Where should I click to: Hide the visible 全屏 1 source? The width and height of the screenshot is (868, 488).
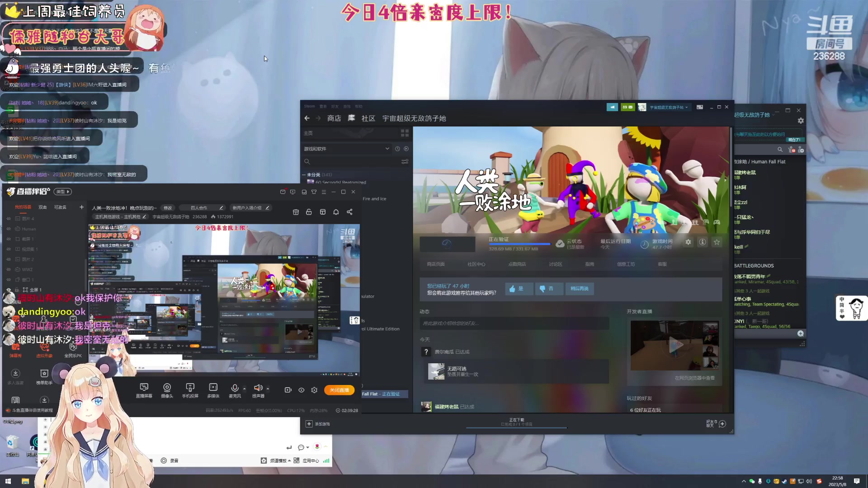(x=9, y=290)
